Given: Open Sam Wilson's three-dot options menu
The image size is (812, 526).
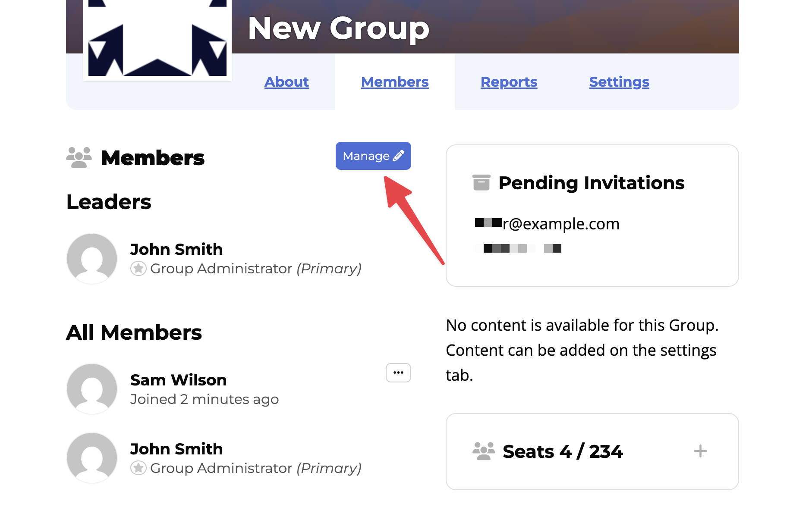Looking at the screenshot, I should click(398, 373).
